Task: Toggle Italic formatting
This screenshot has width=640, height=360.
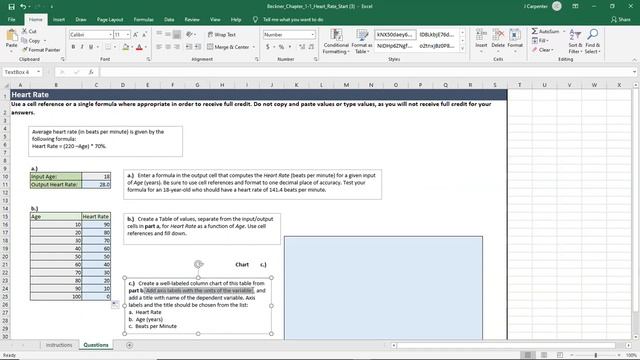Action: pyautogui.click(x=82, y=47)
